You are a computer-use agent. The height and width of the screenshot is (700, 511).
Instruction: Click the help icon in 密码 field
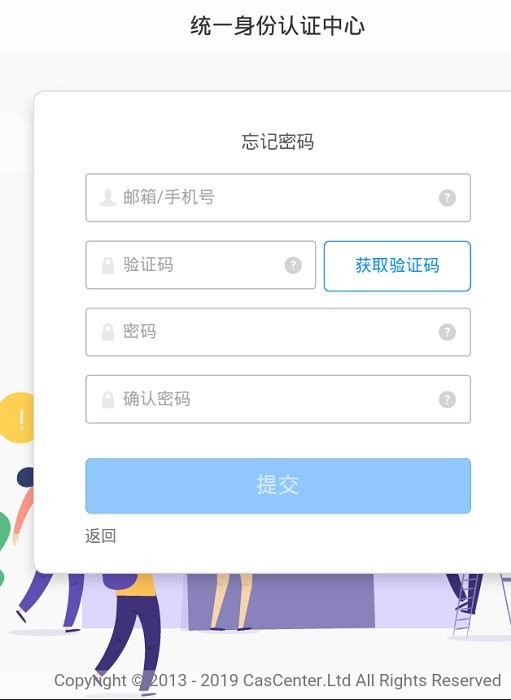[x=447, y=332]
